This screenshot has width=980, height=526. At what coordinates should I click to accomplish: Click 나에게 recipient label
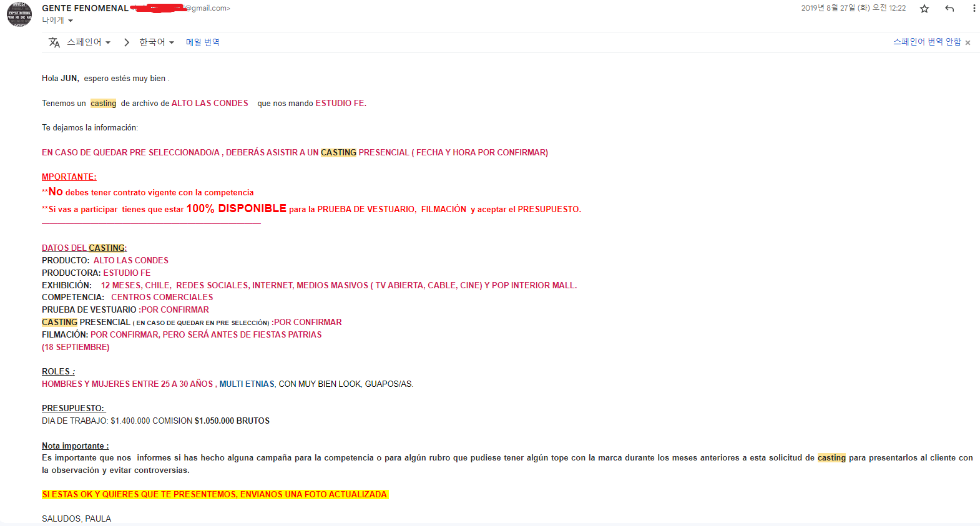(53, 21)
